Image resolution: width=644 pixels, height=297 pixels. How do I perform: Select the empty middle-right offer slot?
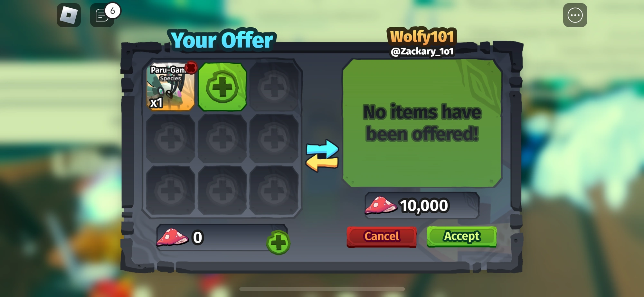[274, 139]
